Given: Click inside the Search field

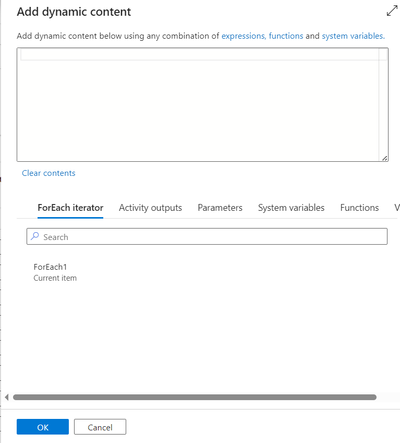Looking at the screenshot, I should point(207,237).
